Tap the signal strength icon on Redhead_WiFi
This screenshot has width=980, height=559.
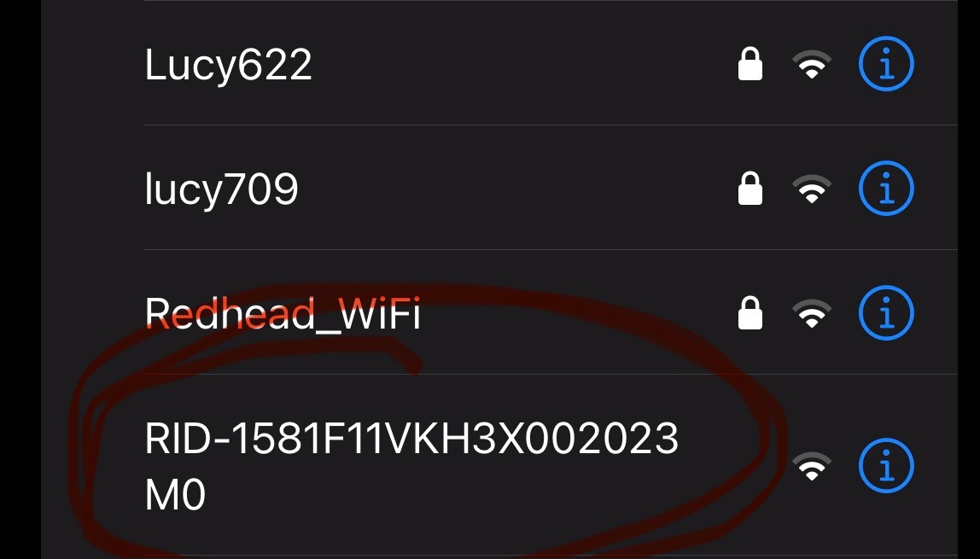tap(812, 313)
